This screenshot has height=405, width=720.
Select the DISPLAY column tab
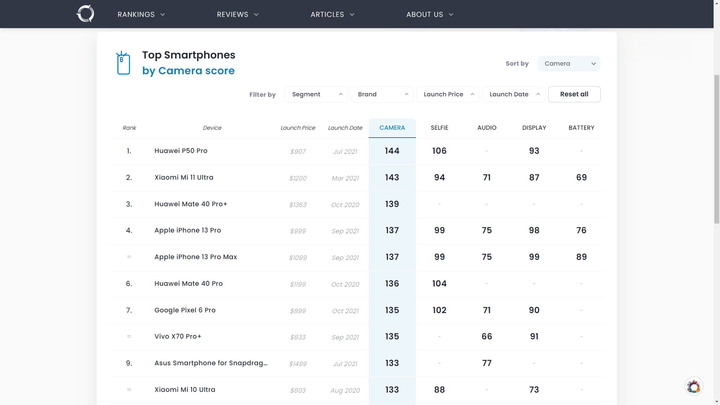[534, 128]
